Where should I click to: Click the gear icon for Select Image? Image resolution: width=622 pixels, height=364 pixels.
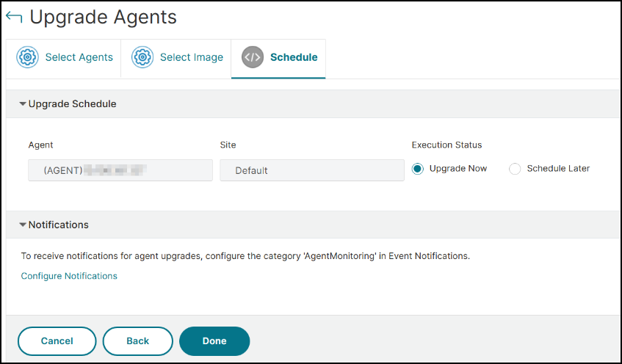coord(142,57)
